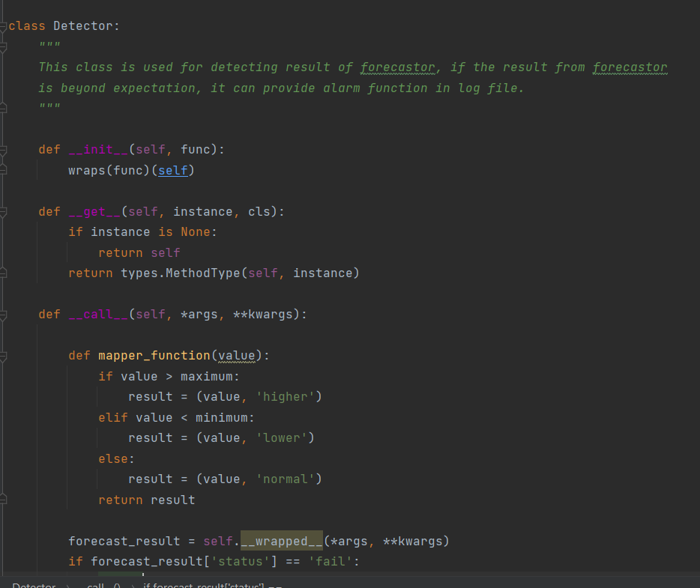Click the highlighted __wrapped__ attribute
The width and height of the screenshot is (700, 588).
pos(281,541)
